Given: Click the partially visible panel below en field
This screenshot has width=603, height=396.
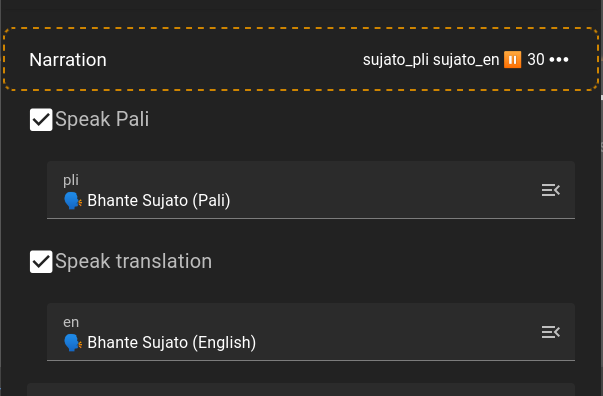Looking at the screenshot, I should (301, 389).
